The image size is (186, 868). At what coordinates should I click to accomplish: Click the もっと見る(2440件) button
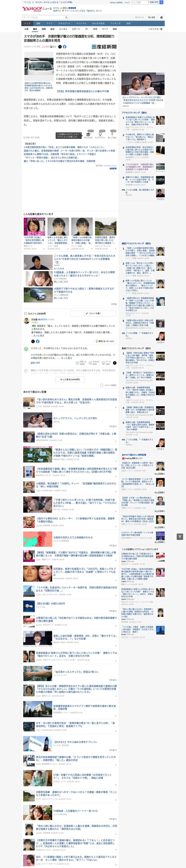coord(70,379)
